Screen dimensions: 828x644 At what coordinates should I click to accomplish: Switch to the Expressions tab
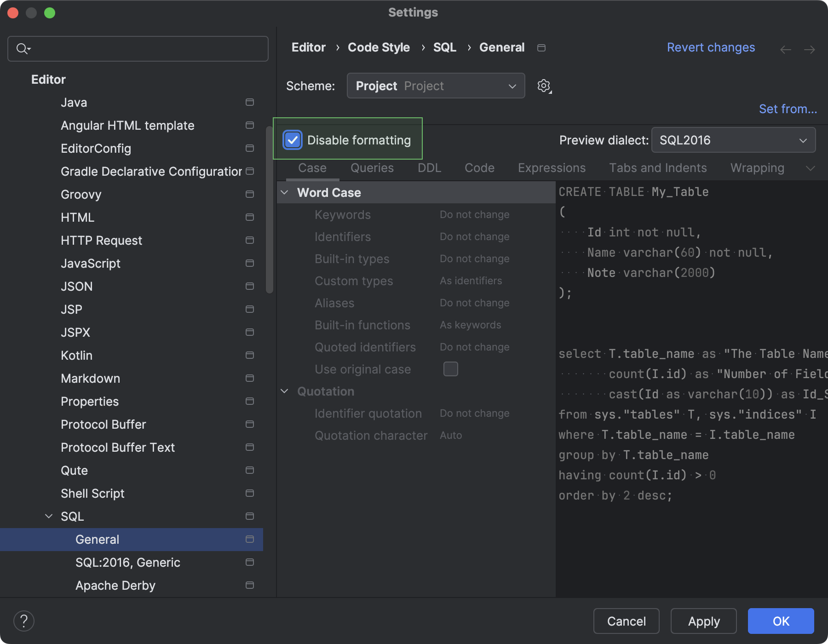coord(552,167)
